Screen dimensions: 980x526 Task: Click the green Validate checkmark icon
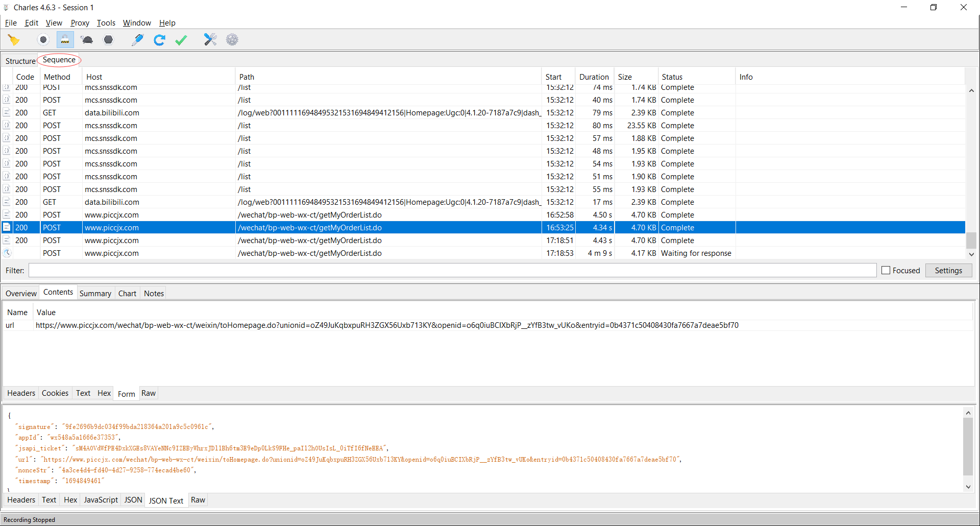[x=181, y=40]
